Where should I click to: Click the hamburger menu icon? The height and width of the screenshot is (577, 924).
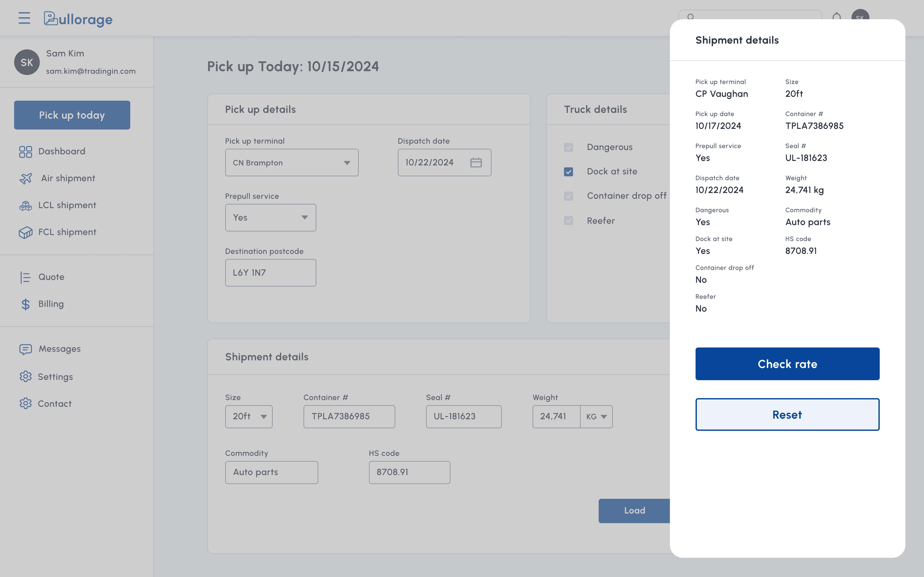click(24, 18)
